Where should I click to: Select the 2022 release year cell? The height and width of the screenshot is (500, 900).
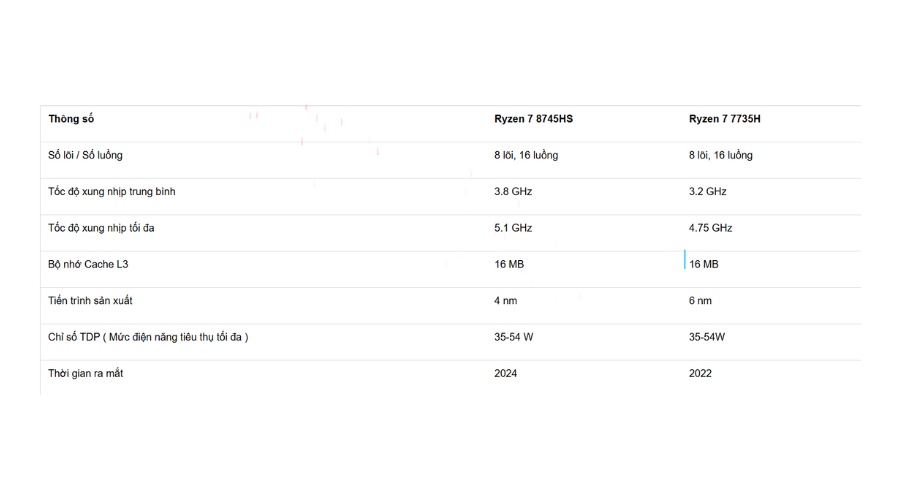point(700,373)
